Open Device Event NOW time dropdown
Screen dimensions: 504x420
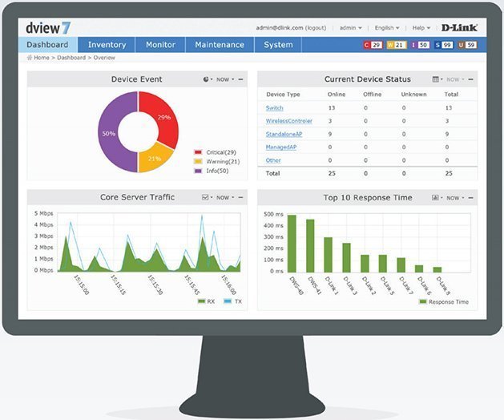pos(225,79)
